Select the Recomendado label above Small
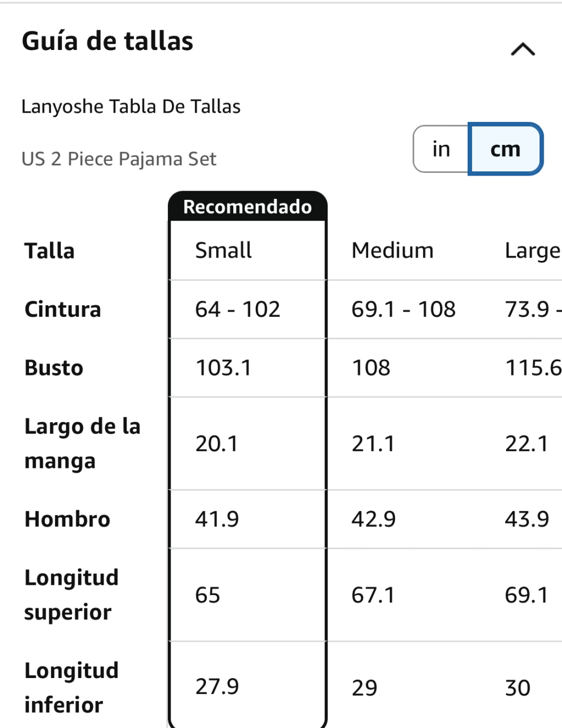 tap(248, 206)
